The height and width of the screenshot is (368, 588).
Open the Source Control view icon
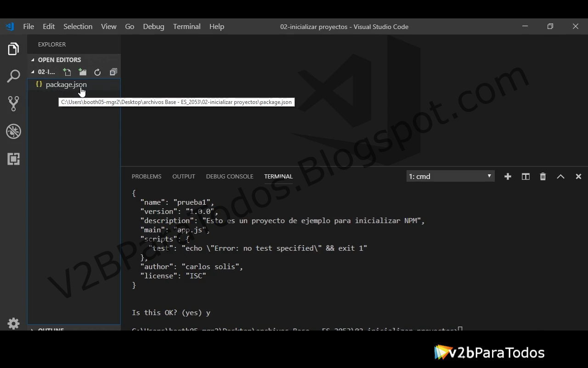click(x=13, y=103)
